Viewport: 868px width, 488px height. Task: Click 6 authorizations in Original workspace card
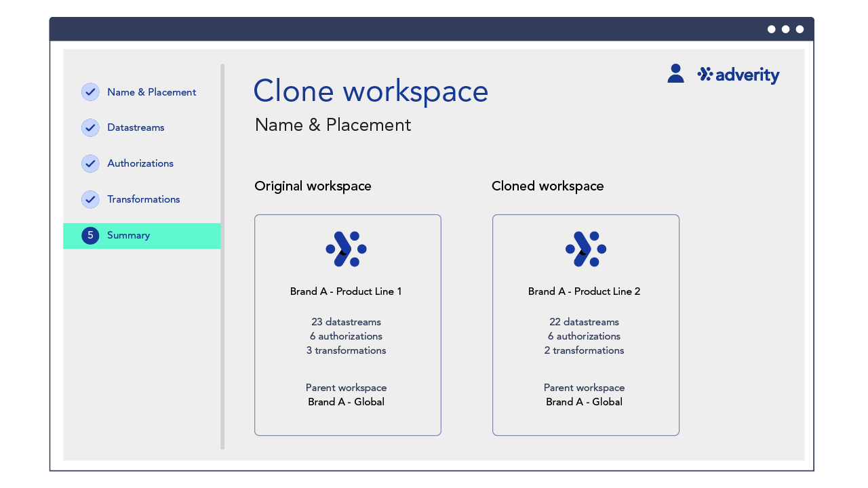coord(347,336)
